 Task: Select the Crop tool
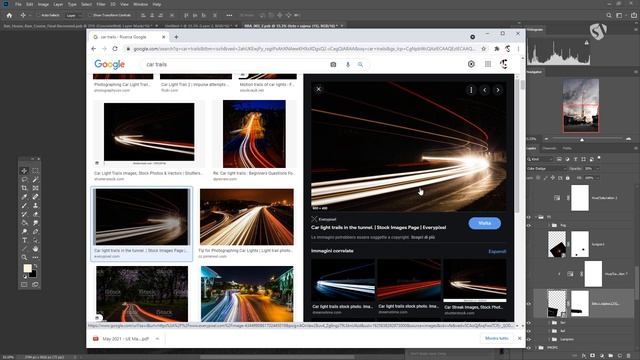click(24, 188)
